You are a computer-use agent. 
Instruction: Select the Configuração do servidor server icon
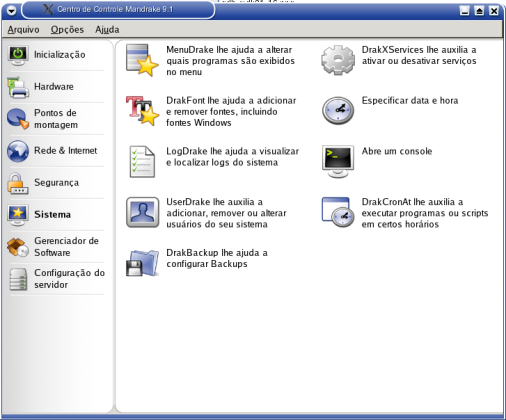click(18, 279)
